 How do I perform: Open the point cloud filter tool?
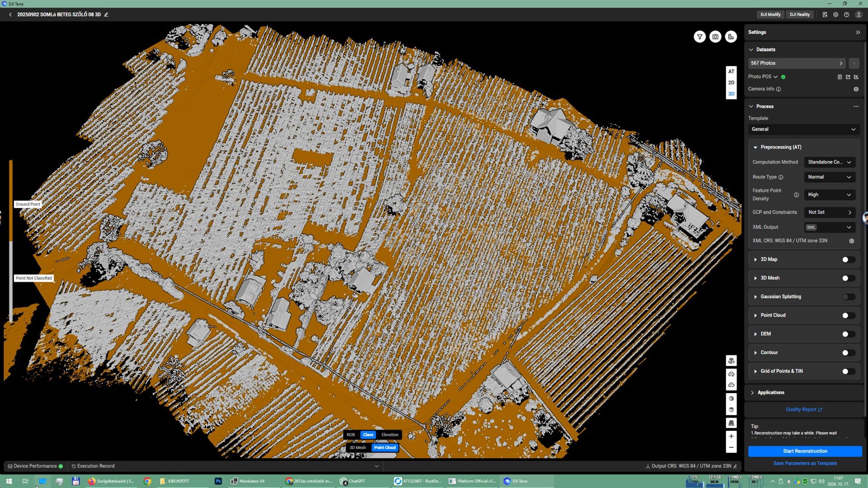tap(699, 37)
